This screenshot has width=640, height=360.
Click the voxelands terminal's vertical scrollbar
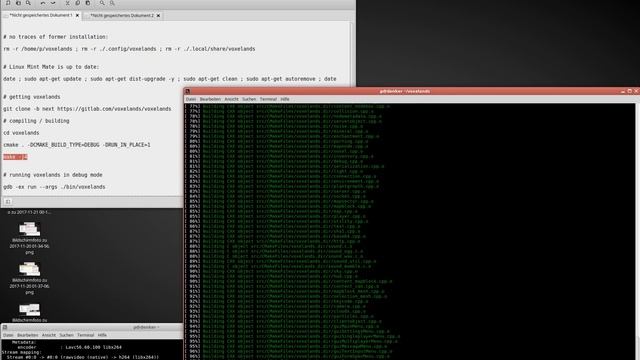coord(638,231)
